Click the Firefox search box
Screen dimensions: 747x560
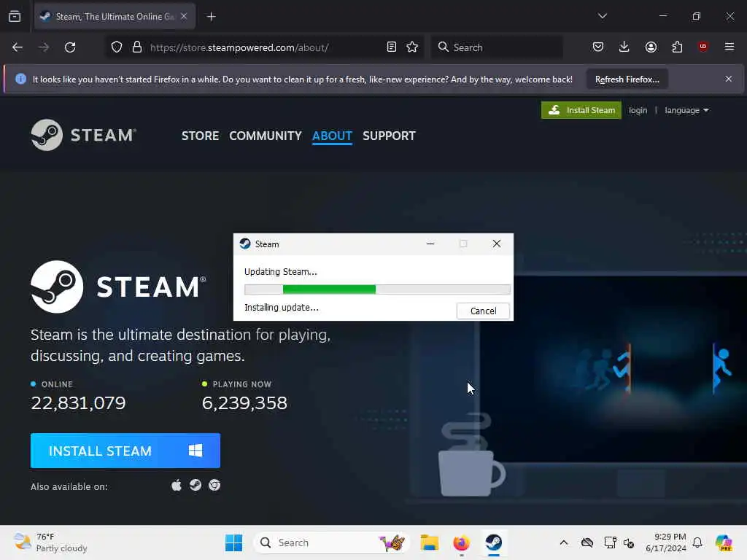coord(497,47)
